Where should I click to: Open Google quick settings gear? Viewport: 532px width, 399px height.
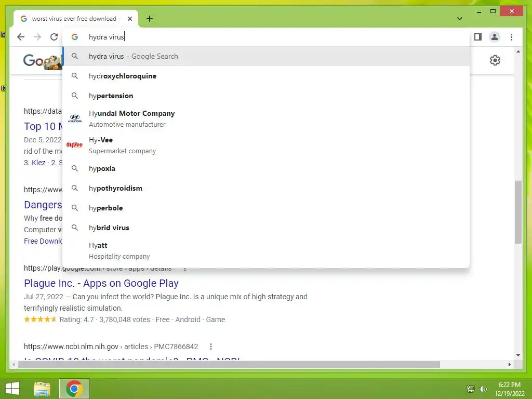pyautogui.click(x=495, y=60)
